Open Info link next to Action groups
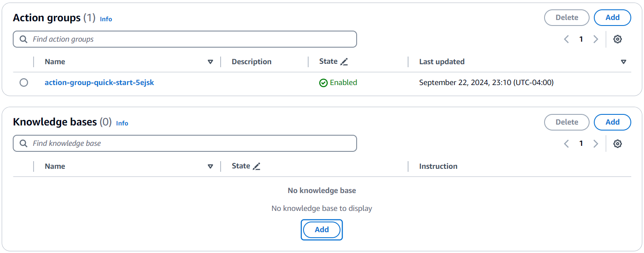The width and height of the screenshot is (644, 253). tap(106, 19)
